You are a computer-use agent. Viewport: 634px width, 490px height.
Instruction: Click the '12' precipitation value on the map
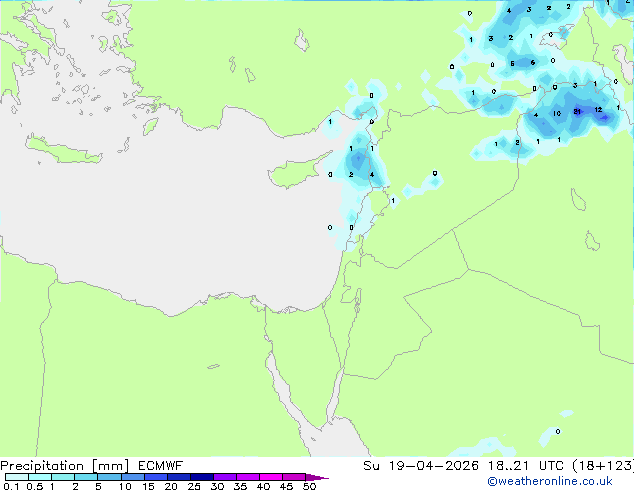point(598,110)
